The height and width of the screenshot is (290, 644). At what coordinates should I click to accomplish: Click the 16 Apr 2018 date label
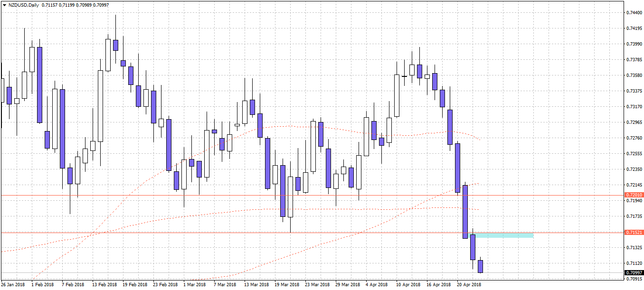click(x=439, y=285)
